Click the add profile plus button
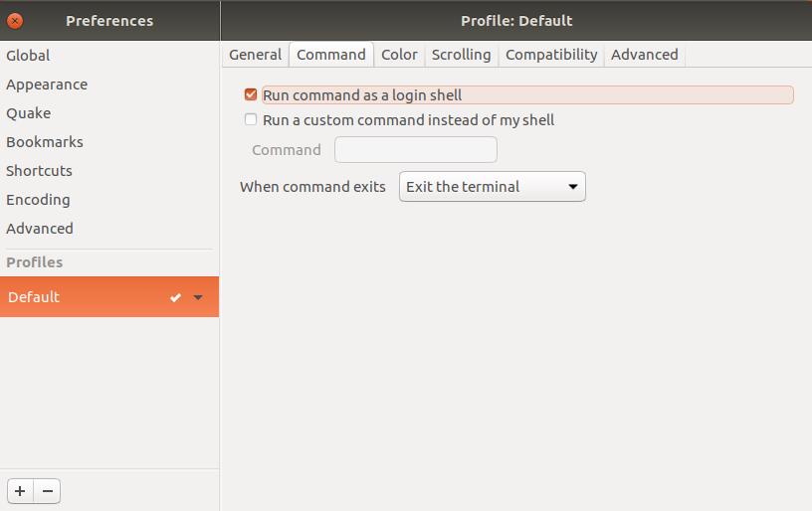This screenshot has width=812, height=511. point(20,491)
